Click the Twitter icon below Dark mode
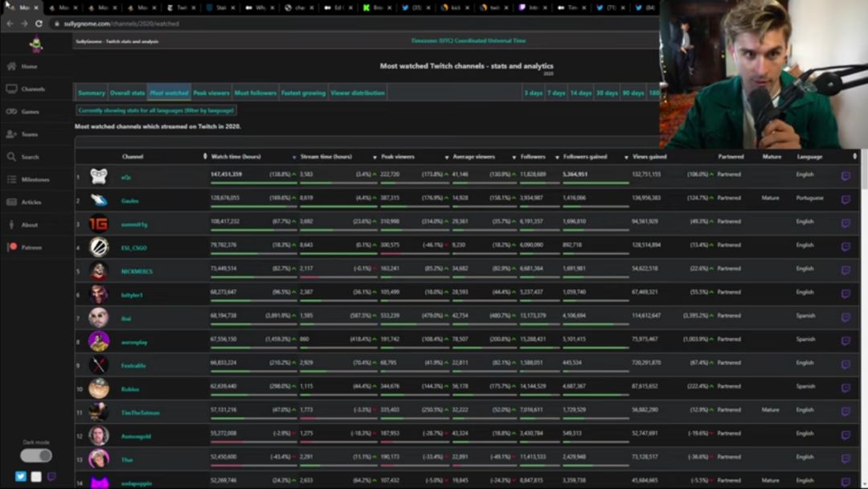The width and height of the screenshot is (868, 489). [20, 477]
